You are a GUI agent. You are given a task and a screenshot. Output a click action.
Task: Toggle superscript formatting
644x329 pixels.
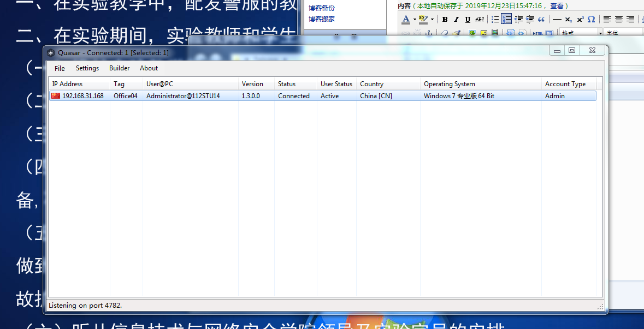point(580,19)
